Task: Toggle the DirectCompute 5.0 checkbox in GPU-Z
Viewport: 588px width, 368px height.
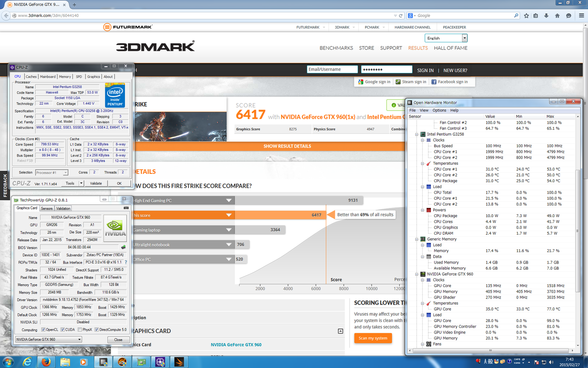Action: tap(96, 330)
